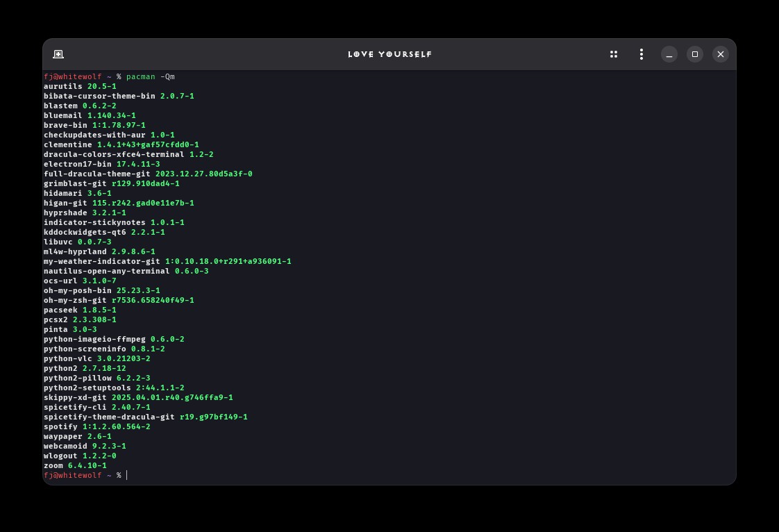Select the clementine package line
The height and width of the screenshot is (532, 779).
[x=122, y=144]
